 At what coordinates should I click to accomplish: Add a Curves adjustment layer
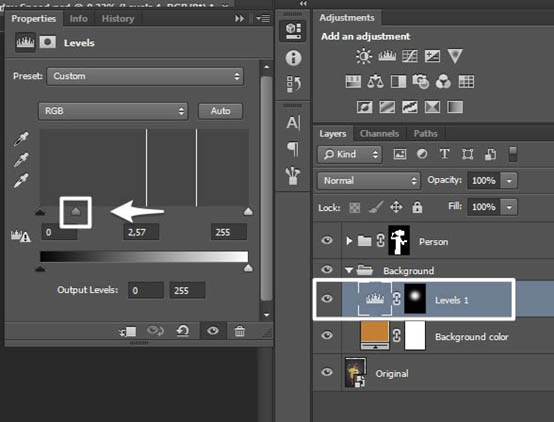pyautogui.click(x=410, y=56)
